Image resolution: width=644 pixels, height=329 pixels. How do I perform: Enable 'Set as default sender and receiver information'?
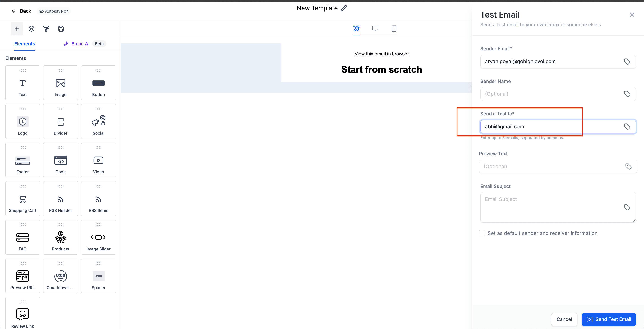pyautogui.click(x=482, y=233)
